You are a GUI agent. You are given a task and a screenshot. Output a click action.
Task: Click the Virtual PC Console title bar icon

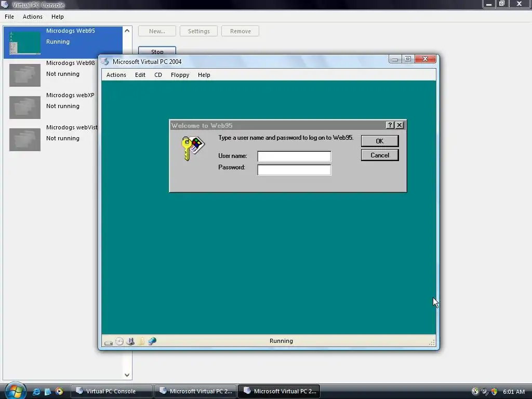[5, 4]
